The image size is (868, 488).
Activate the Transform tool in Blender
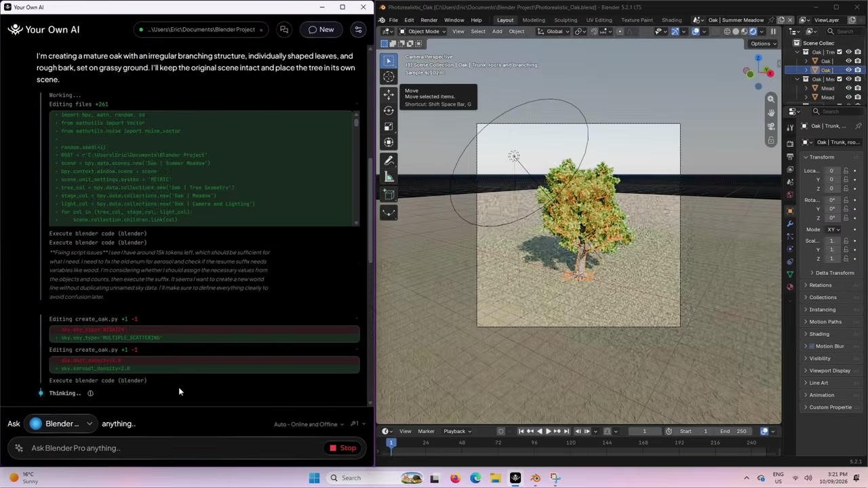(x=389, y=142)
